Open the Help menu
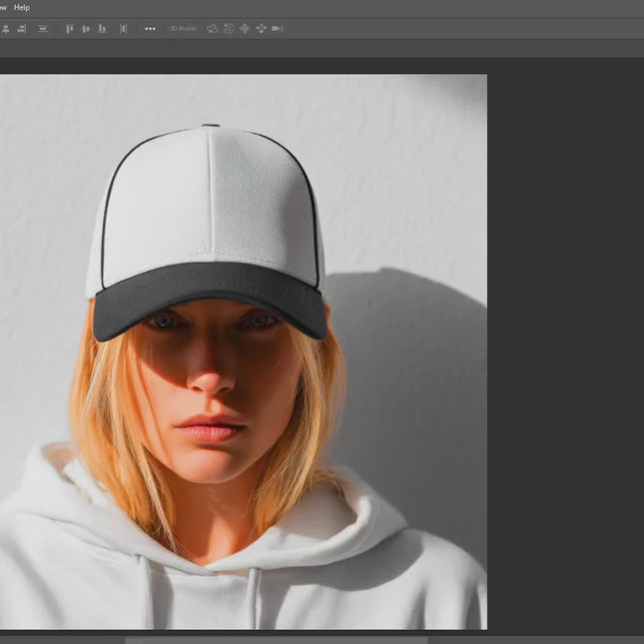 pos(22,7)
